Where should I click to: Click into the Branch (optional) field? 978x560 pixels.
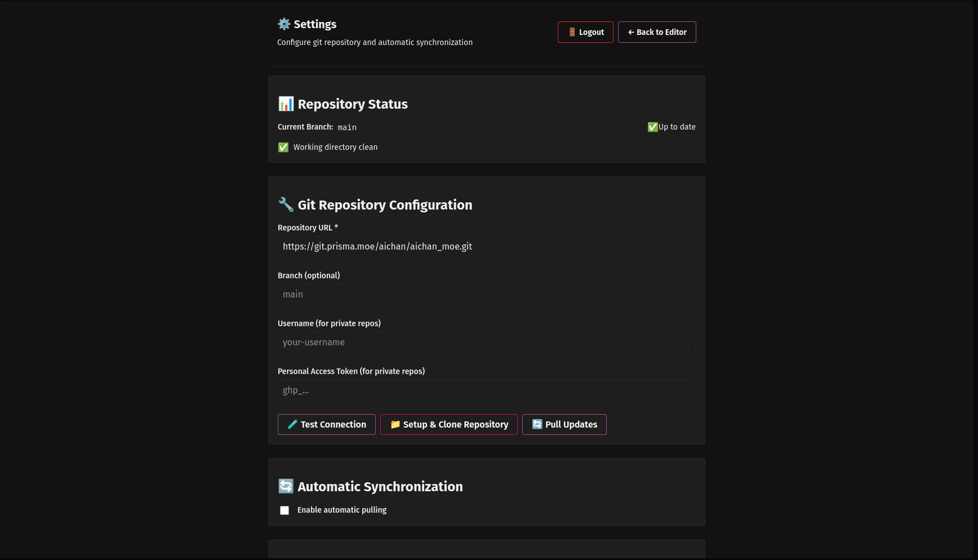[x=486, y=295]
